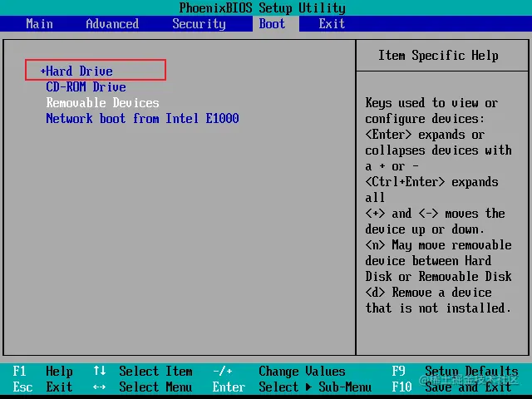This screenshot has height=399, width=532.
Task: Select the Hard Drive boot entry
Action: pyautogui.click(x=79, y=71)
